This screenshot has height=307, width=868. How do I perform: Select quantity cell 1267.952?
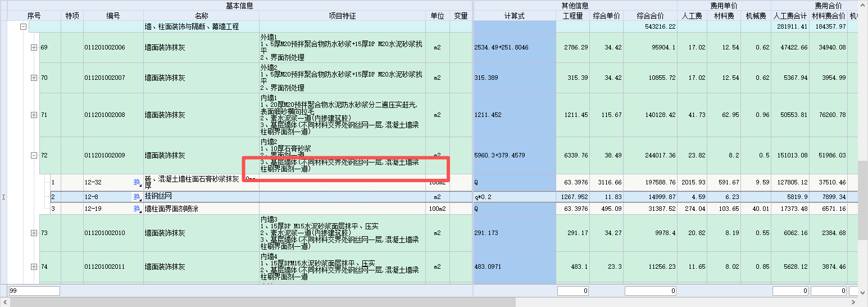(x=573, y=197)
